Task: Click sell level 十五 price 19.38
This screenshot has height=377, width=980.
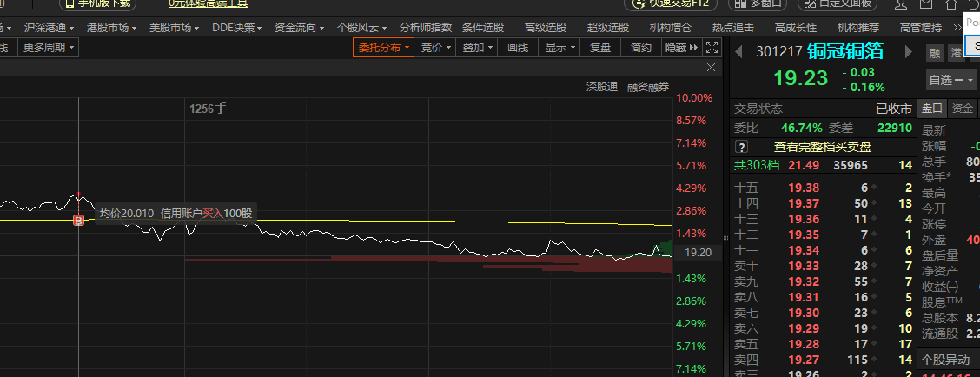Action: [804, 188]
